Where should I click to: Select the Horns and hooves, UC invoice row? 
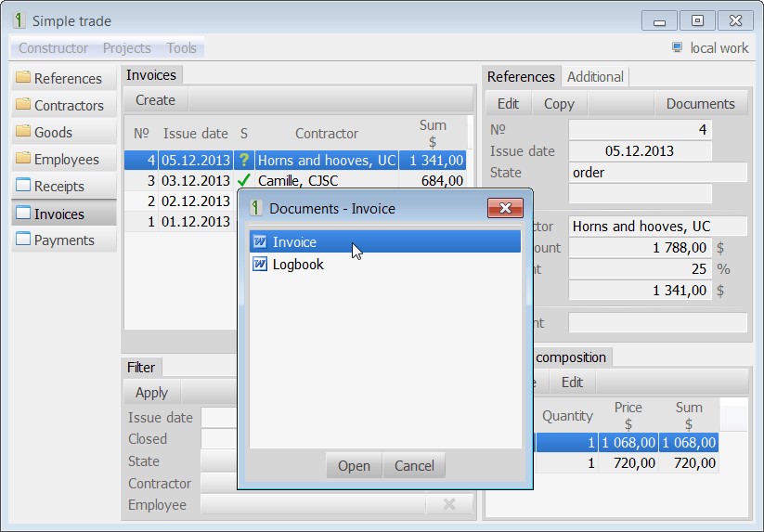pyautogui.click(x=295, y=160)
